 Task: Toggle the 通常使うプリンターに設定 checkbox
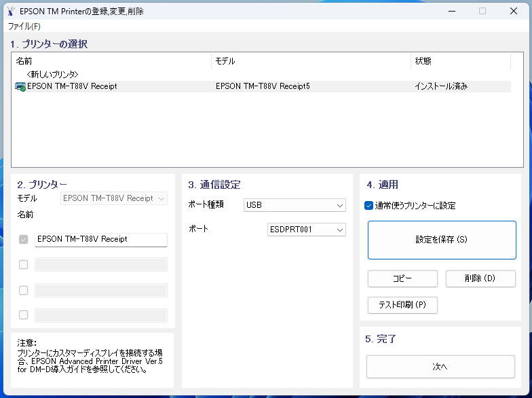368,206
